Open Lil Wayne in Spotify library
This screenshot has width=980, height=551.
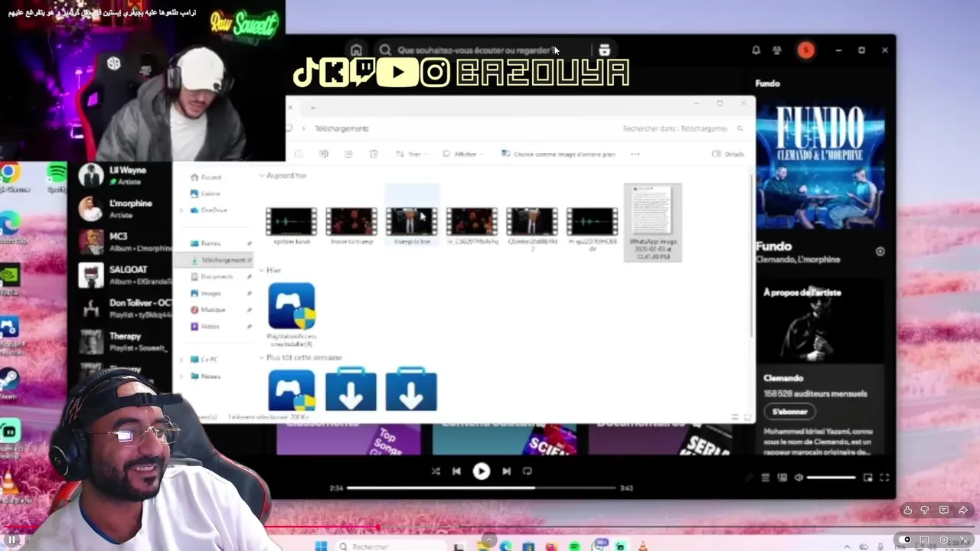pyautogui.click(x=124, y=175)
